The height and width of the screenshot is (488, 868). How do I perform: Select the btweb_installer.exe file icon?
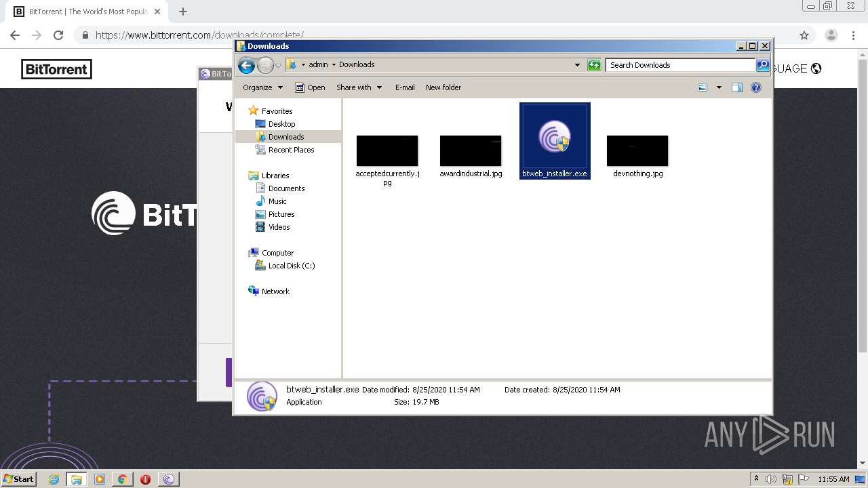[555, 138]
